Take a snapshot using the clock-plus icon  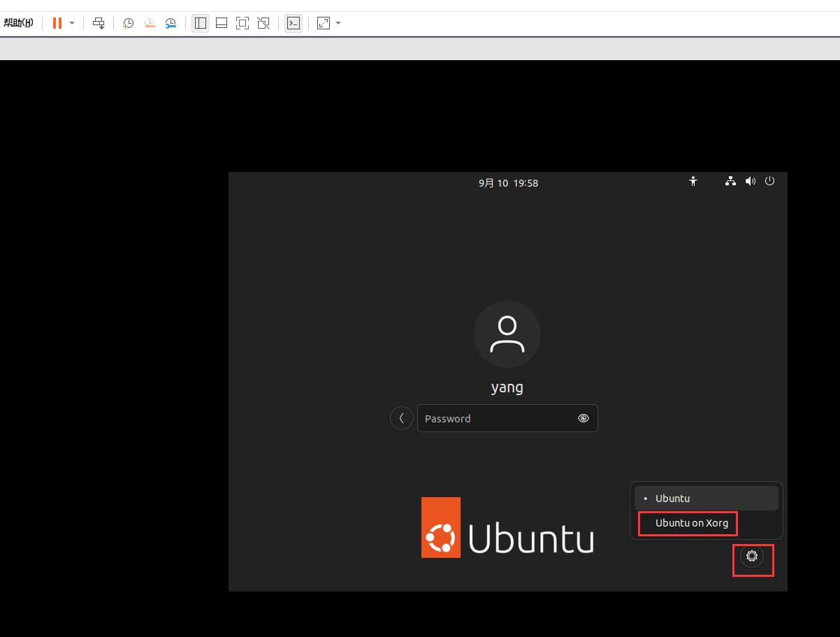[129, 23]
